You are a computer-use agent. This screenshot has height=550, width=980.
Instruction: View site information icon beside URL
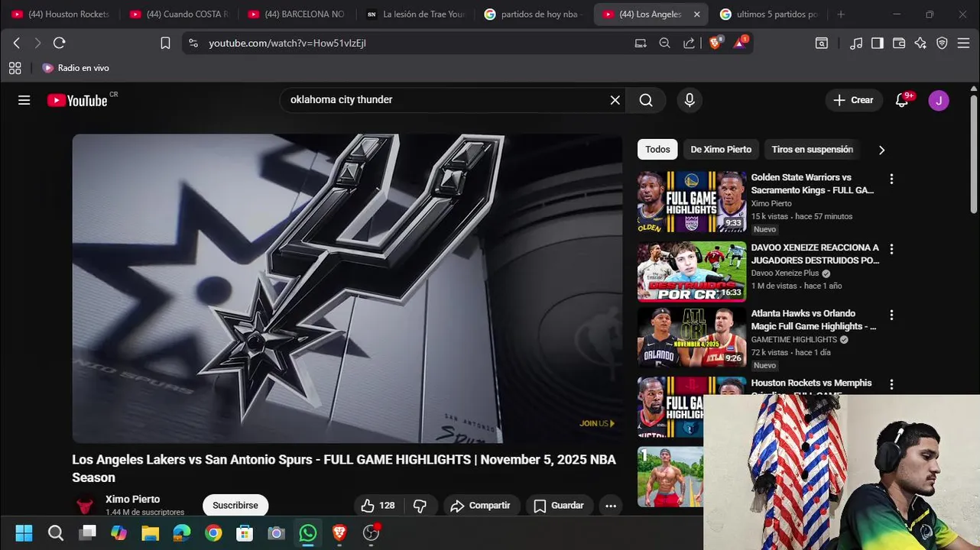pyautogui.click(x=193, y=44)
